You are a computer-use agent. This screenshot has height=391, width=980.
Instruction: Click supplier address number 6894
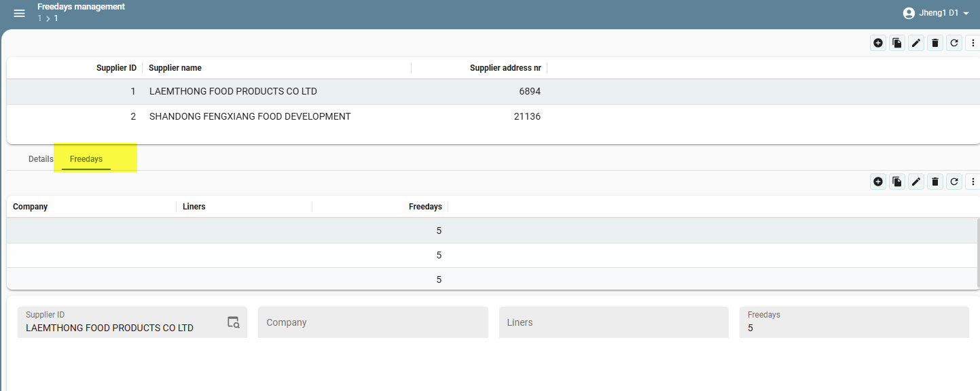tap(530, 91)
